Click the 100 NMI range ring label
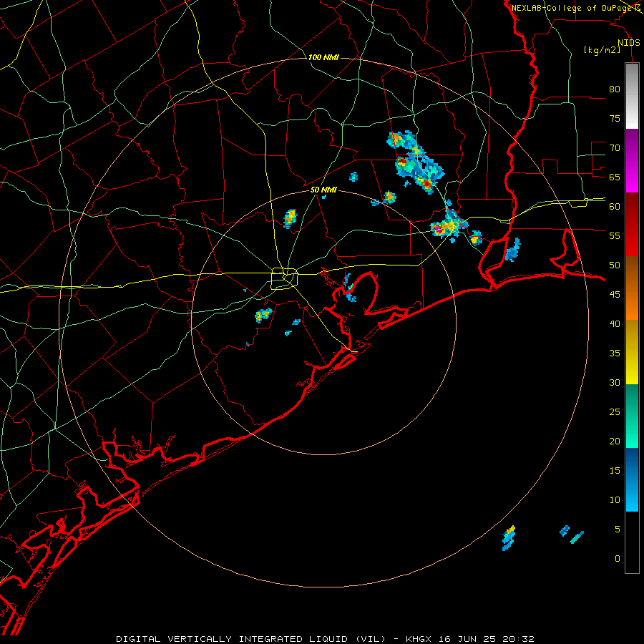Image resolution: width=644 pixels, height=644 pixels. coord(323,57)
